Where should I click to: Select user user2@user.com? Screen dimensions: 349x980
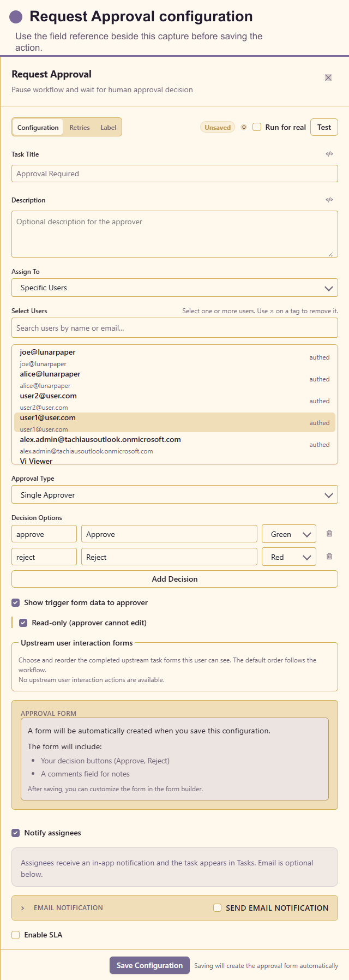pyautogui.click(x=174, y=401)
